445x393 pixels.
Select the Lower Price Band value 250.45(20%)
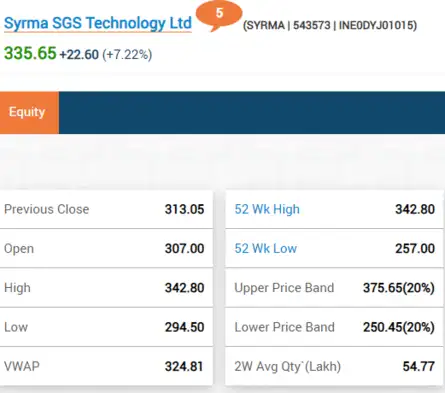[x=399, y=327]
